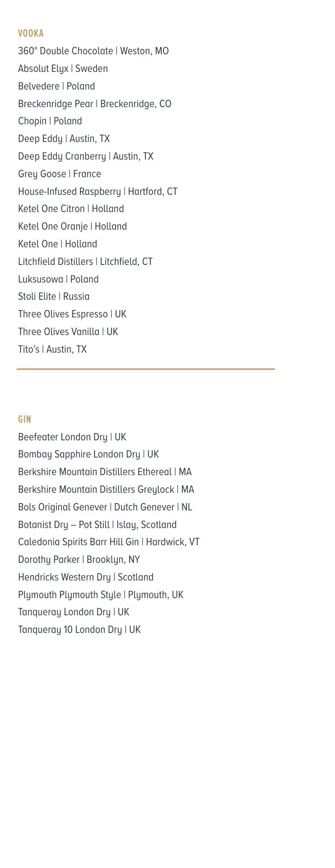The width and height of the screenshot is (335, 868).
Task: Click the GIN section heading
Action: [25, 420]
